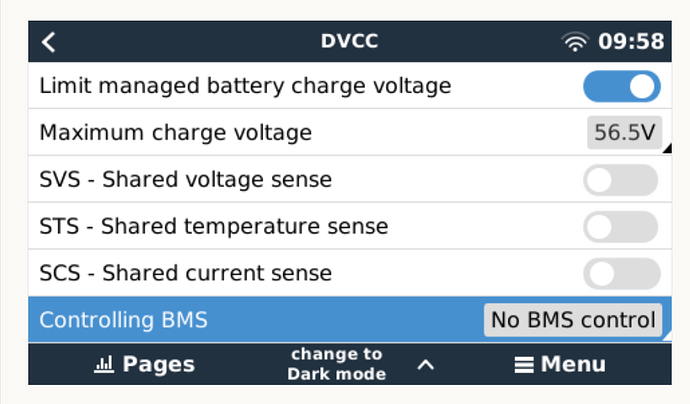Open the No BMS control selector
690x404 pixels.
pos(573,320)
